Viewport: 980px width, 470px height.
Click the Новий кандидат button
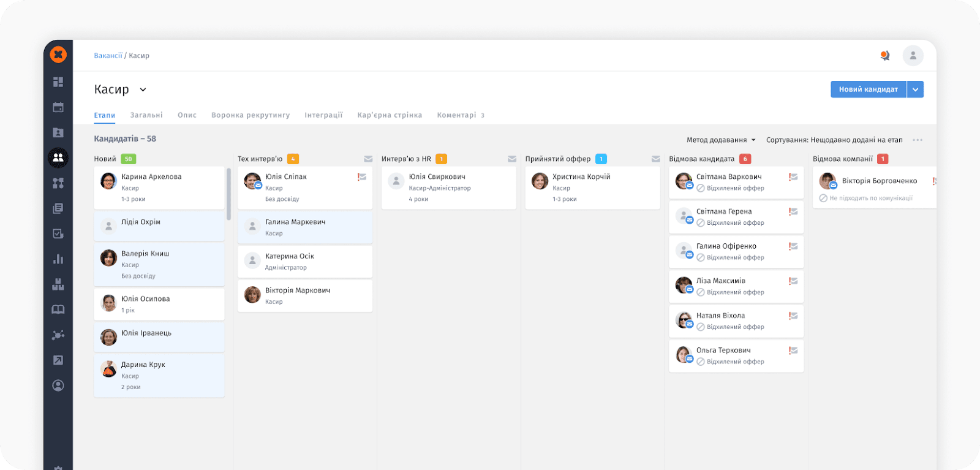point(868,89)
